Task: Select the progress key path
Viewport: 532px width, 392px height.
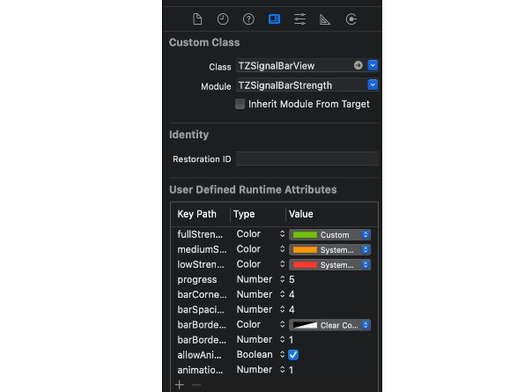Action: pos(196,279)
